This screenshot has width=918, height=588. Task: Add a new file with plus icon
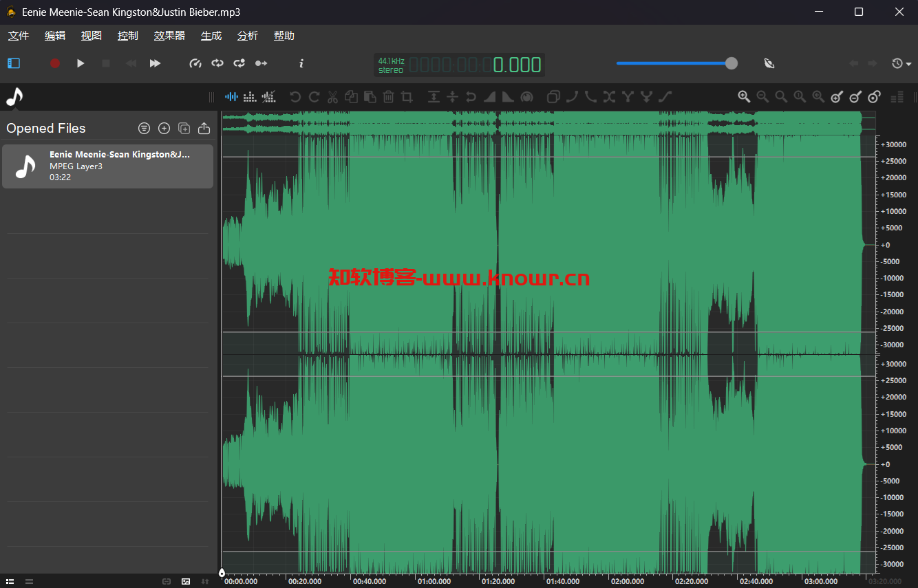click(164, 128)
